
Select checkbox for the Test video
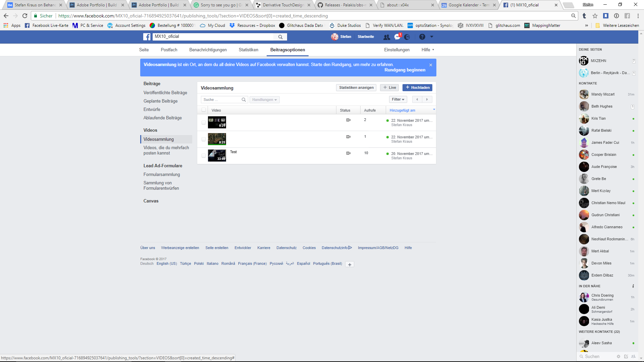pos(204,156)
